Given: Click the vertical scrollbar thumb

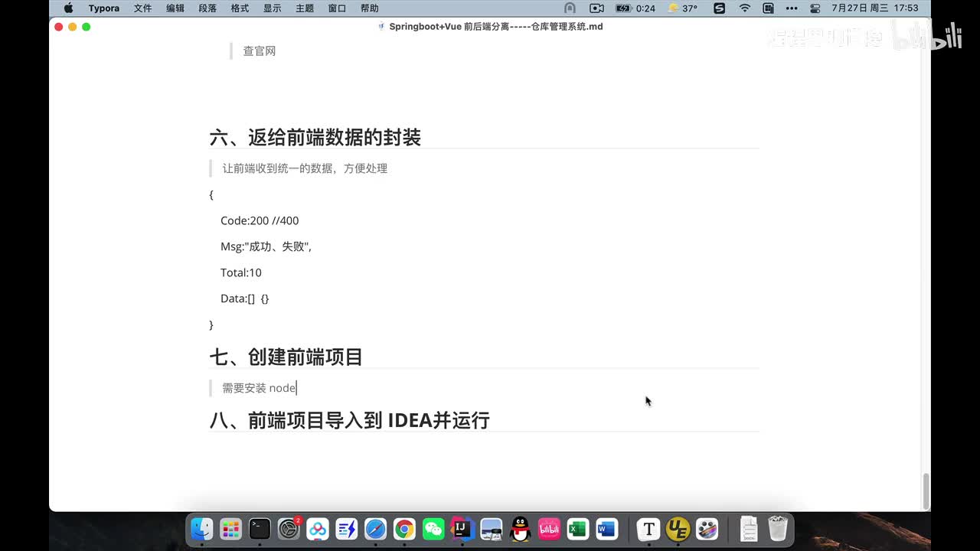Looking at the screenshot, I should tap(926, 491).
